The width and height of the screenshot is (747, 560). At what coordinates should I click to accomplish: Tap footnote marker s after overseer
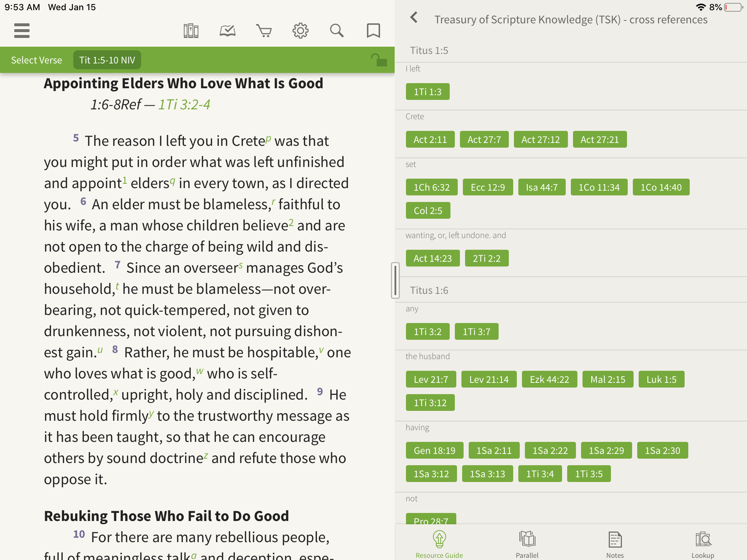[241, 265]
